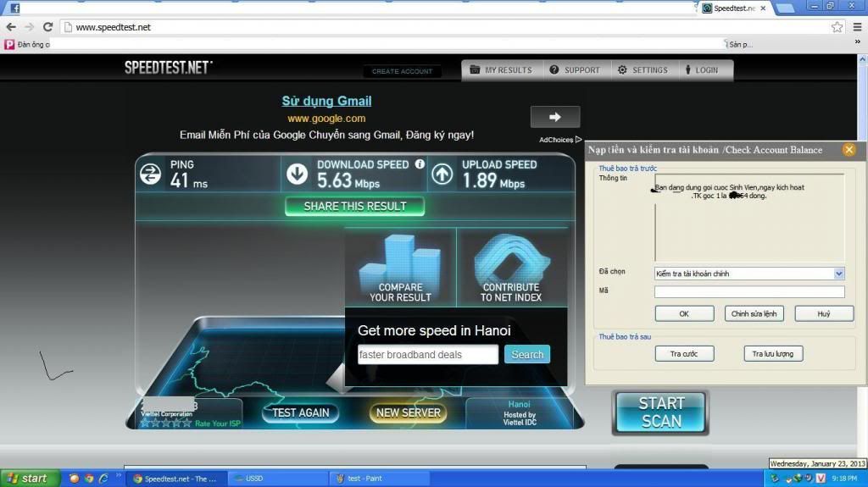Click Compare Your Result tile
868x487 pixels.
click(x=400, y=268)
